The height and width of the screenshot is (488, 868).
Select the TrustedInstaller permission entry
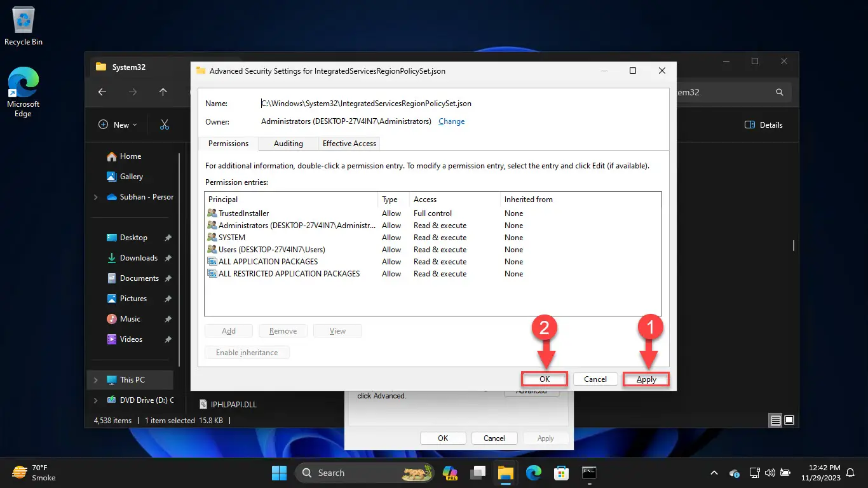(433, 213)
